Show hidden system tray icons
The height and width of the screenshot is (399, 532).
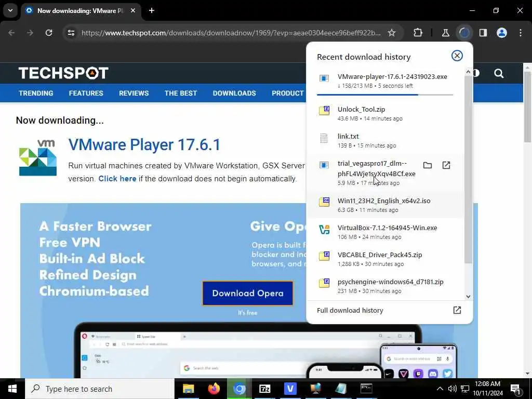coord(440,389)
